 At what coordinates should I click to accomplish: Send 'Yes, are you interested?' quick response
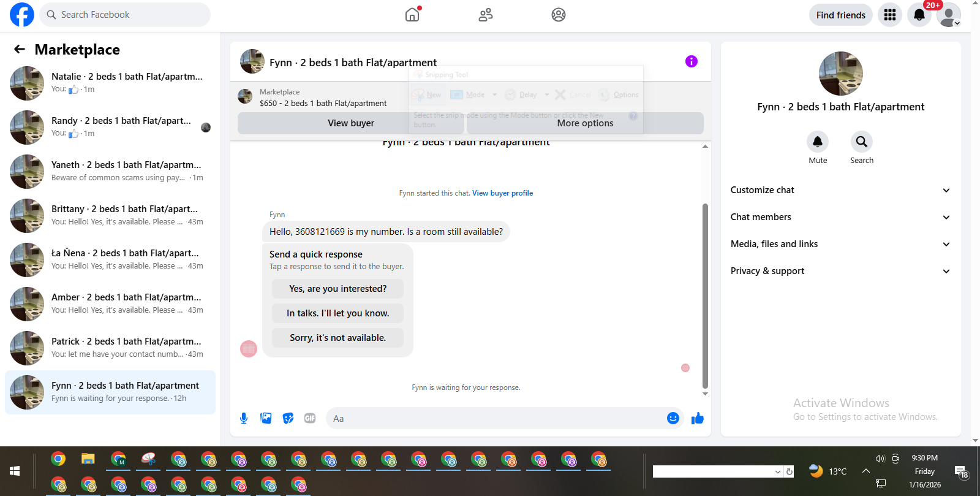coord(338,289)
